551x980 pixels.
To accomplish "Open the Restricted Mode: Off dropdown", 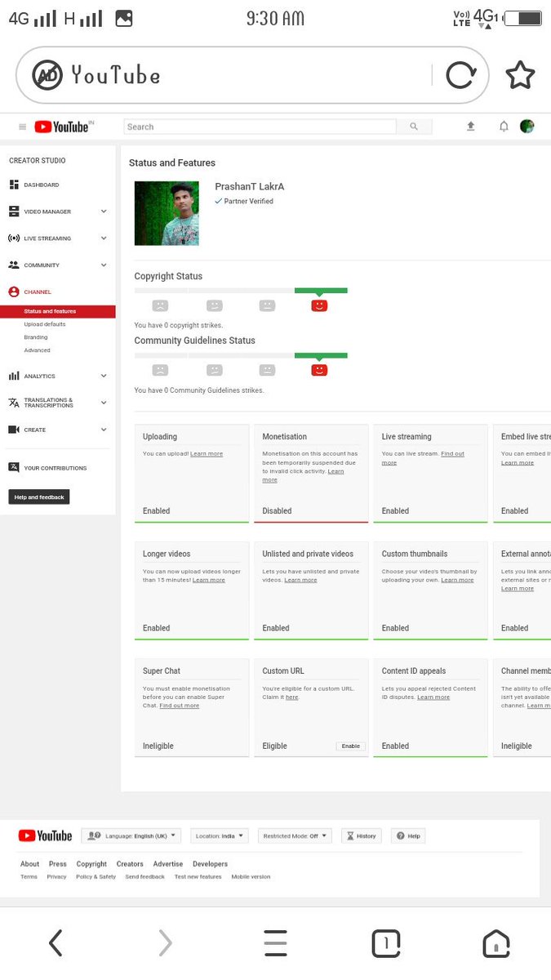I will [295, 836].
